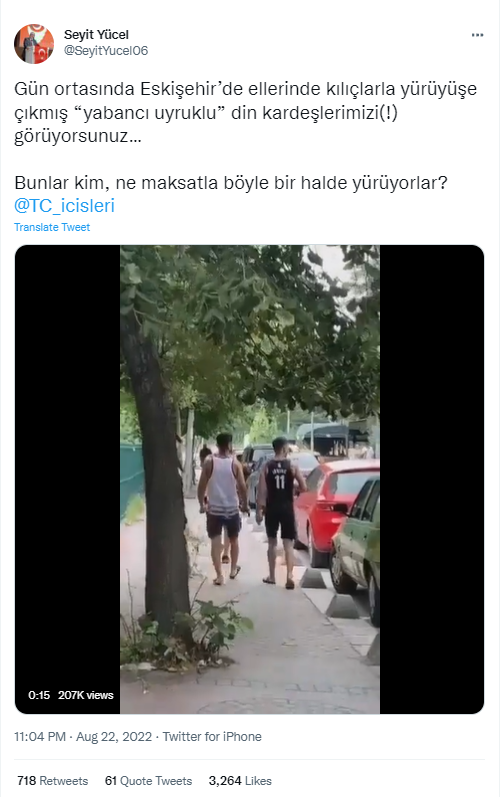Play the embedded video

click(249, 479)
